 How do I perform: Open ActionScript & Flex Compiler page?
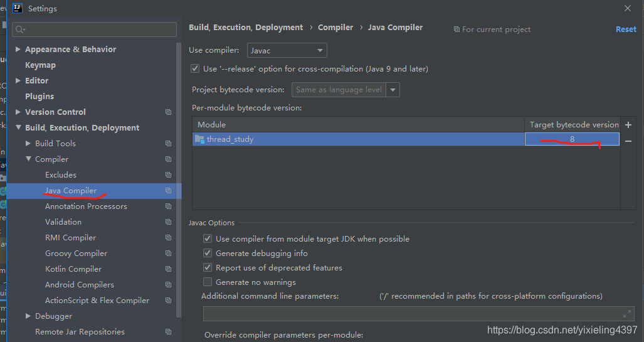click(97, 301)
